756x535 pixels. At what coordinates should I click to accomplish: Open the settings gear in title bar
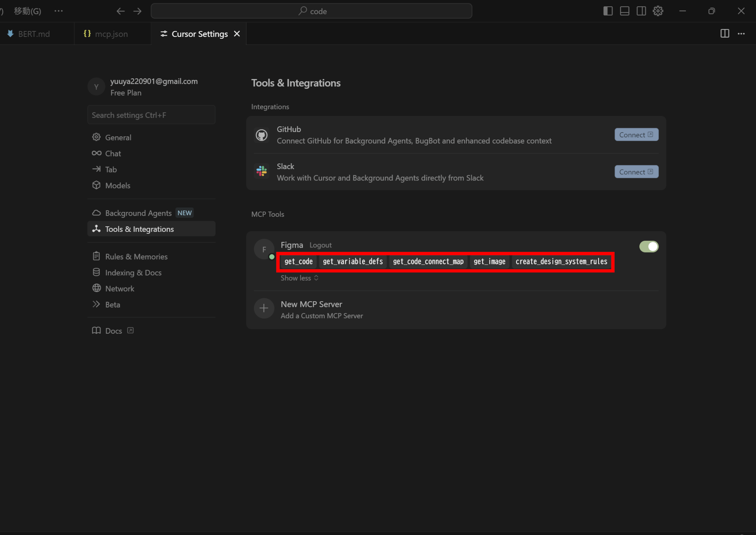658,11
